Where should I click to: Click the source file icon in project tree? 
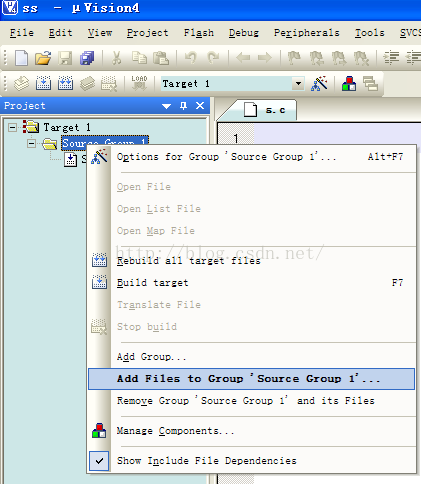click(71, 160)
